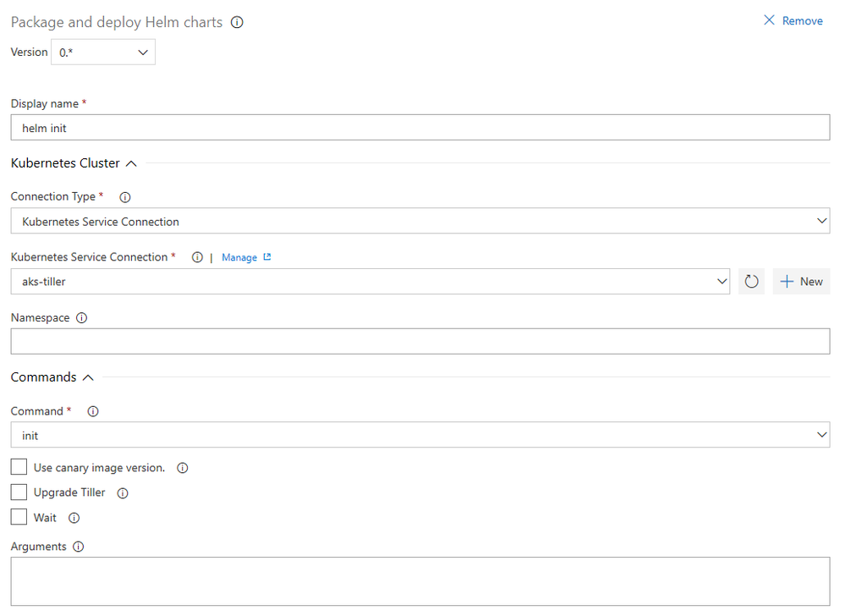Check the Upgrade Tiller option
Image resolution: width=845 pixels, height=616 pixels.
[x=19, y=492]
